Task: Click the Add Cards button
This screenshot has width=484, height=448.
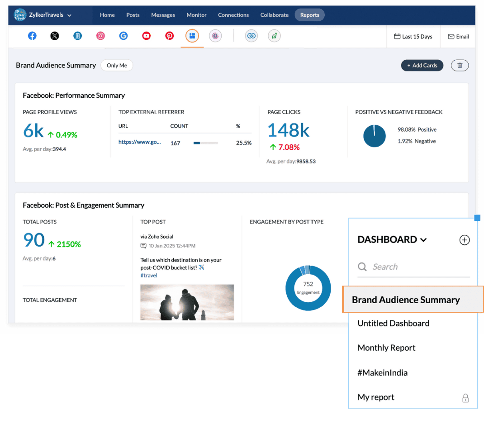Action: coord(422,66)
